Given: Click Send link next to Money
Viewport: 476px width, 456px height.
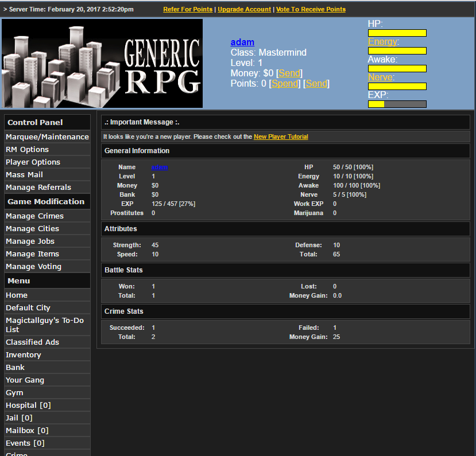Looking at the screenshot, I should click(289, 73).
